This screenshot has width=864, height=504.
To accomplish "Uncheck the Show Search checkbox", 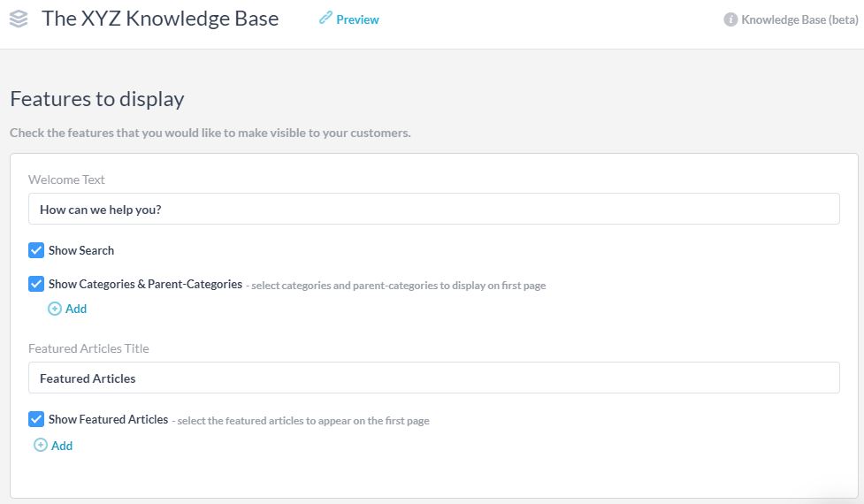I will (x=36, y=250).
